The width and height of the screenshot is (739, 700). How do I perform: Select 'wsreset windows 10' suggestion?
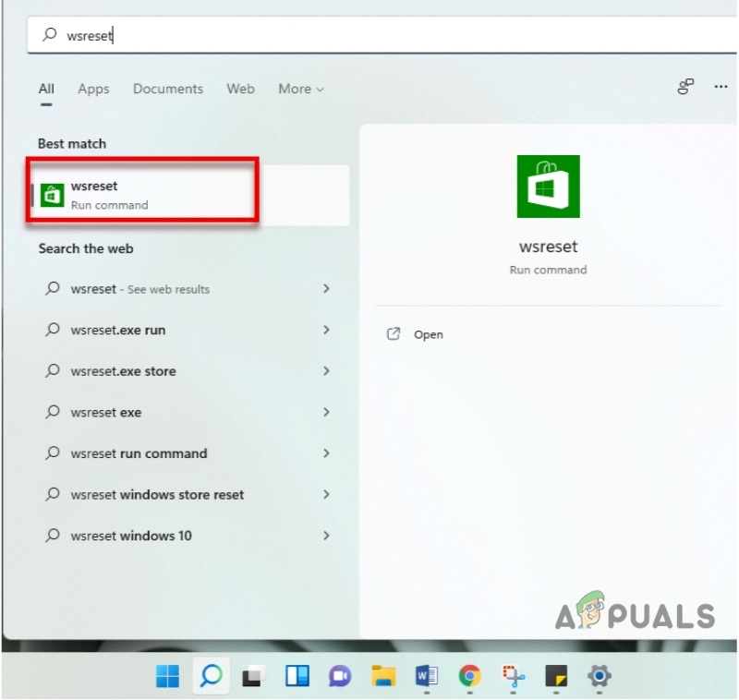point(188,536)
